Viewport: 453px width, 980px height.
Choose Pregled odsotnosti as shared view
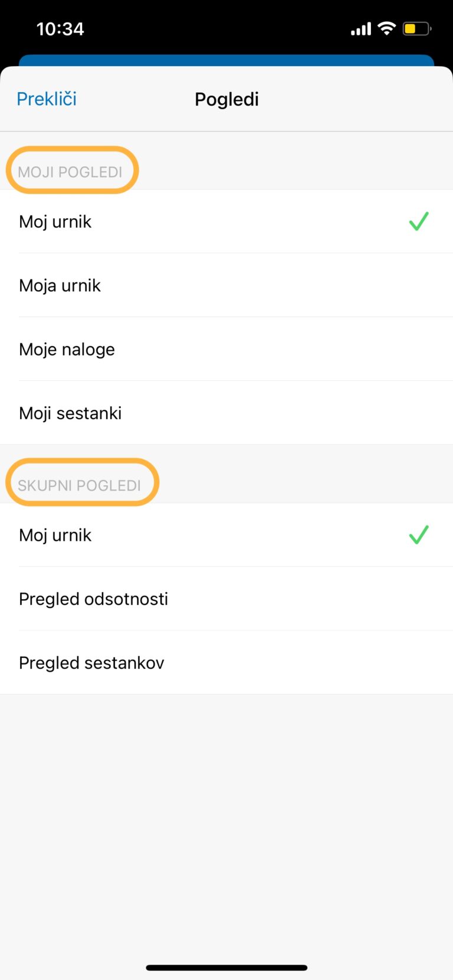[x=93, y=598]
